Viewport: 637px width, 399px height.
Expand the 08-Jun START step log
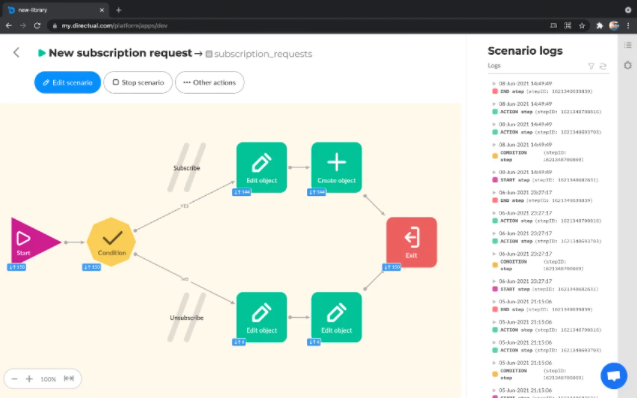pos(494,172)
